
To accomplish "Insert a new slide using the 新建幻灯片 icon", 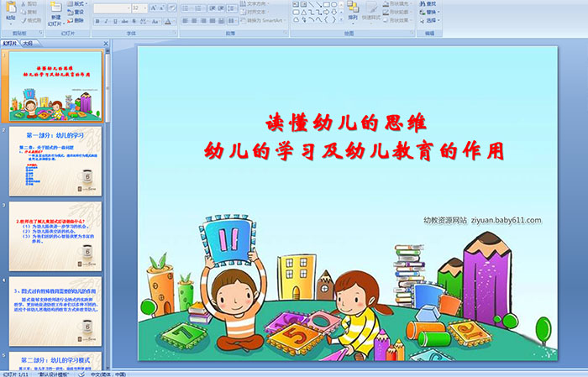I will point(56,7).
